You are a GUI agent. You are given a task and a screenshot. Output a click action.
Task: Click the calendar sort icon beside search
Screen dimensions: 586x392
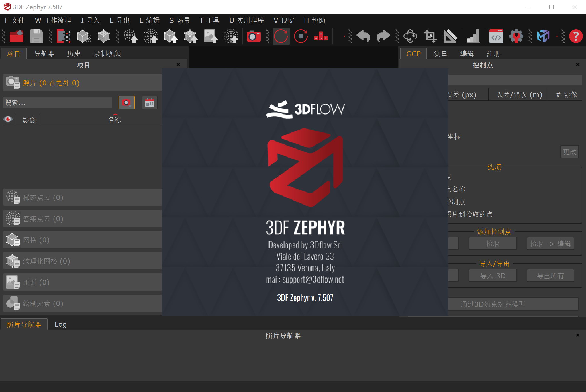coord(150,103)
